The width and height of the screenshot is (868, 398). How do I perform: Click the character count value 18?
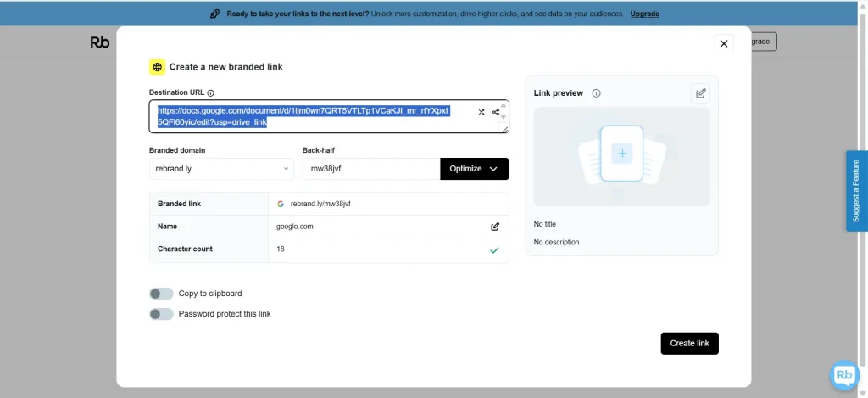click(280, 249)
